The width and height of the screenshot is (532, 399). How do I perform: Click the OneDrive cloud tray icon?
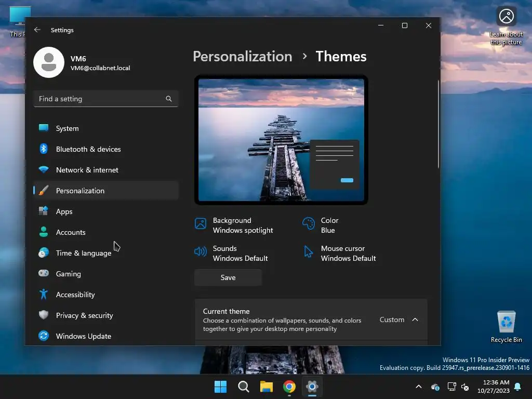coord(435,387)
